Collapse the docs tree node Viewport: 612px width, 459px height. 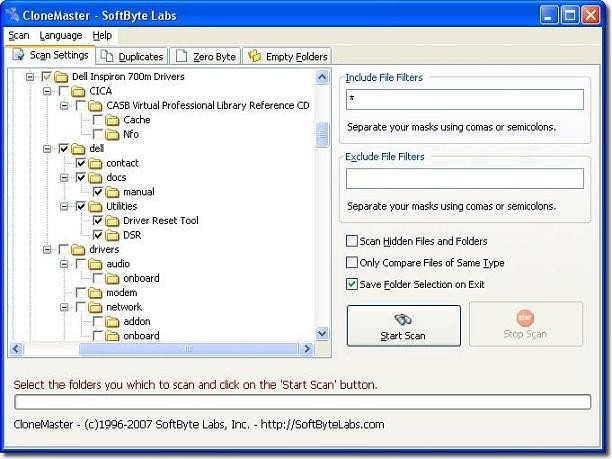click(x=64, y=178)
